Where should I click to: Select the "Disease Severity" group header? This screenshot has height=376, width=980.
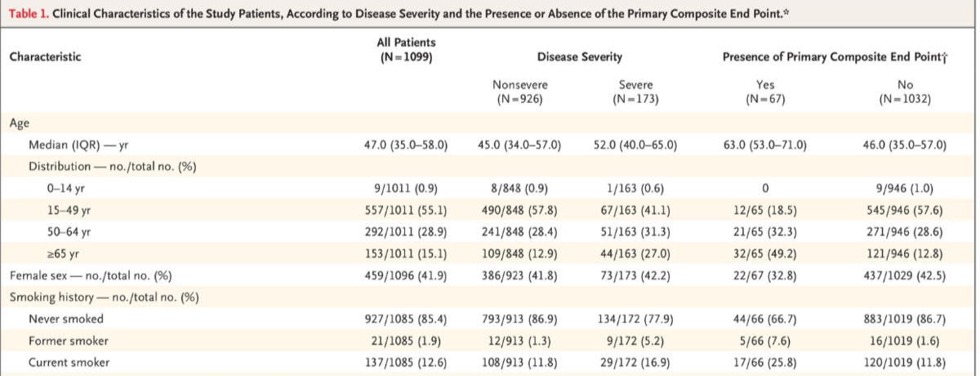(x=579, y=57)
